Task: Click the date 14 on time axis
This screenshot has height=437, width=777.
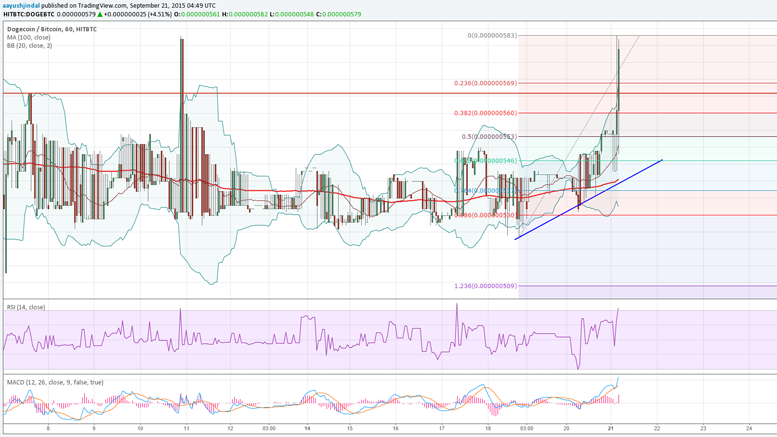Action: pyautogui.click(x=307, y=429)
